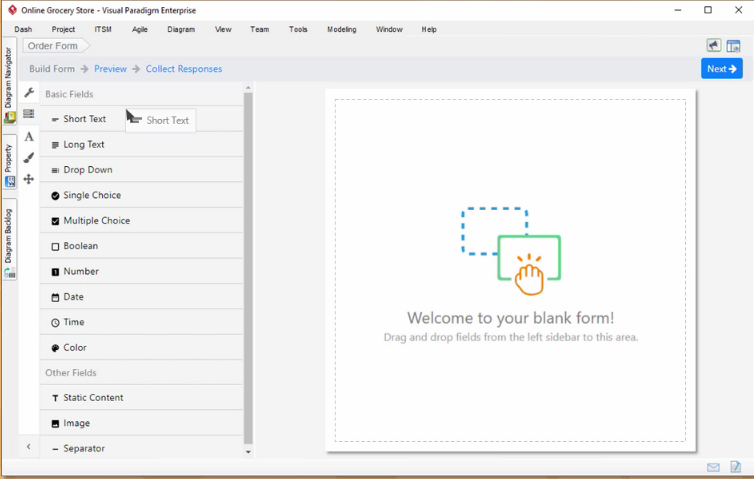Select the form fields list icon

[29, 114]
